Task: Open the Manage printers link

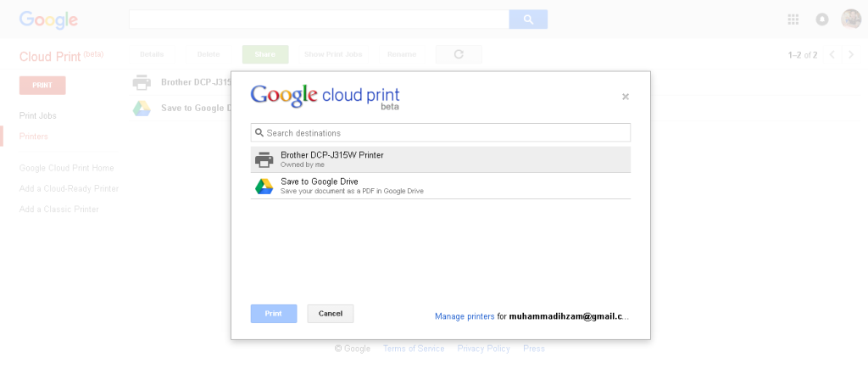Action: (465, 316)
